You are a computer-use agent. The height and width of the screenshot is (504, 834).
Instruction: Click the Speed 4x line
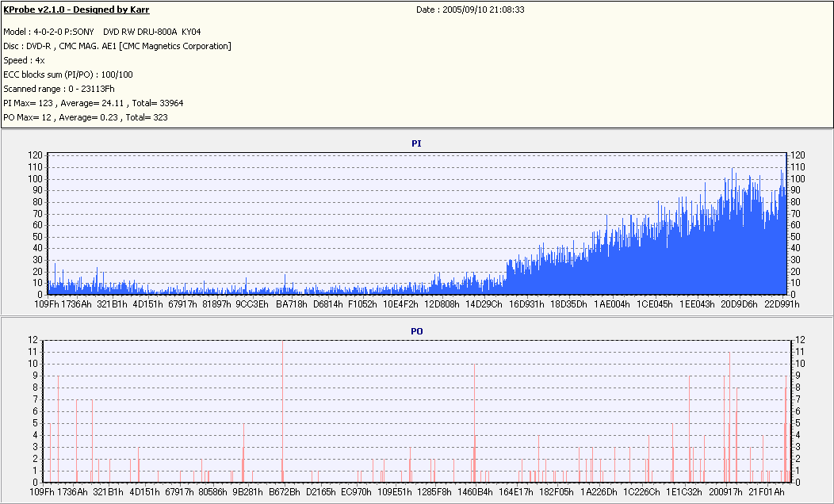pyautogui.click(x=24, y=60)
